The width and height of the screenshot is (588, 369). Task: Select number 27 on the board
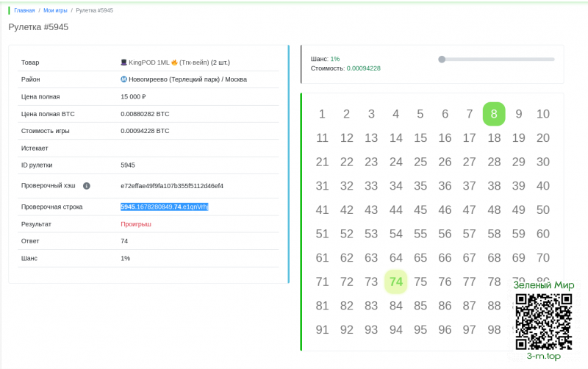(x=470, y=162)
